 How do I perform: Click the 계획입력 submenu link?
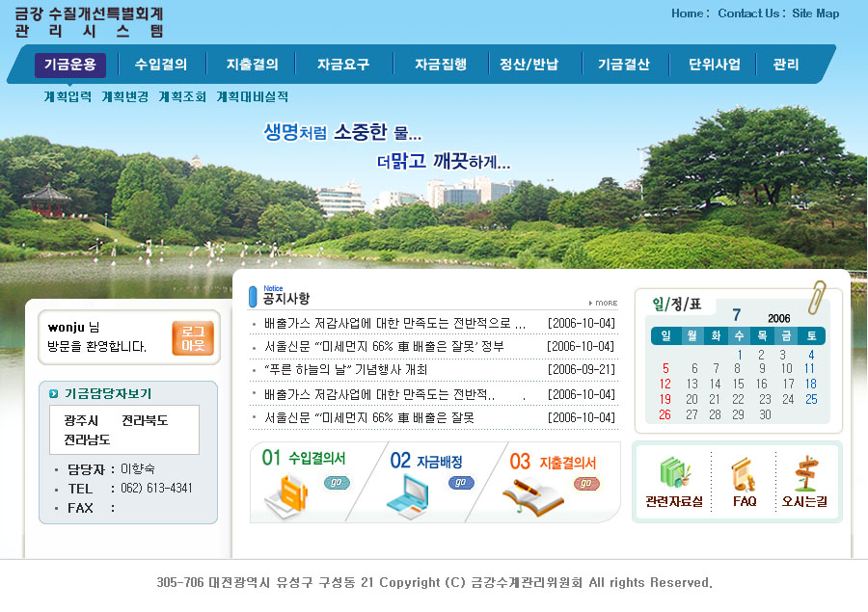(x=68, y=96)
